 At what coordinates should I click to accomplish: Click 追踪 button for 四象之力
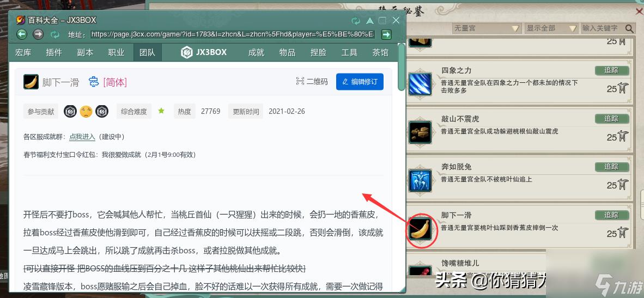tap(612, 70)
